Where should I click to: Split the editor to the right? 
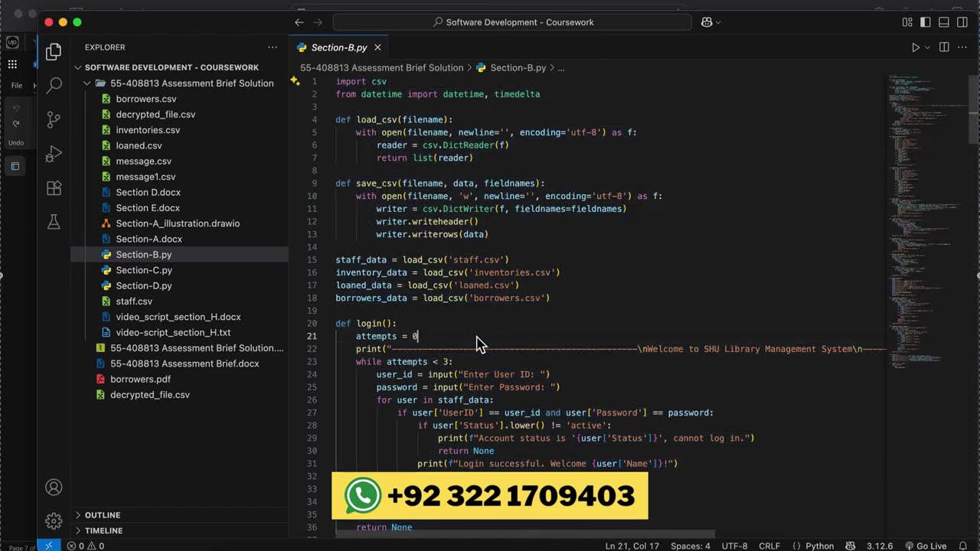point(944,47)
